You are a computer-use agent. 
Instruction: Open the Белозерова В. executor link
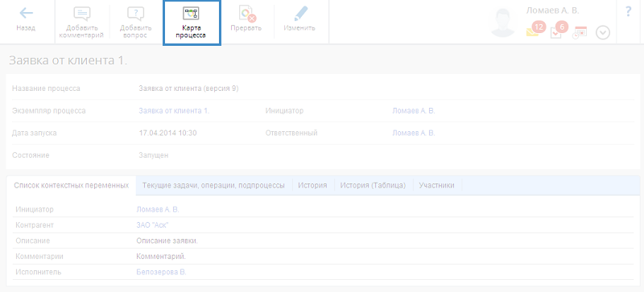point(161,272)
